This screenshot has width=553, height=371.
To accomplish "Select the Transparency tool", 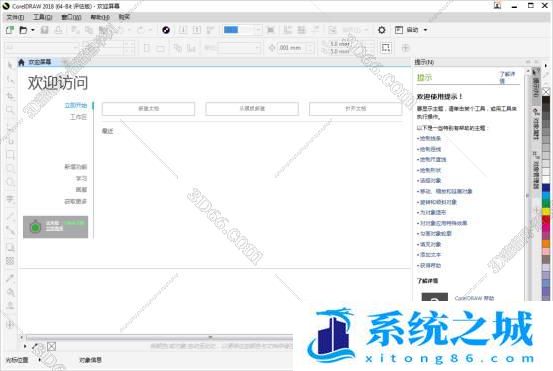I will 10,261.
